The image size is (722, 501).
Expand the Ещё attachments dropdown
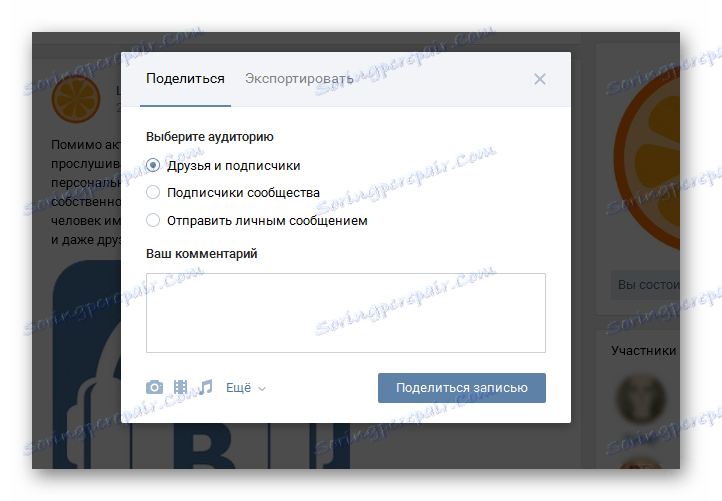point(246,388)
